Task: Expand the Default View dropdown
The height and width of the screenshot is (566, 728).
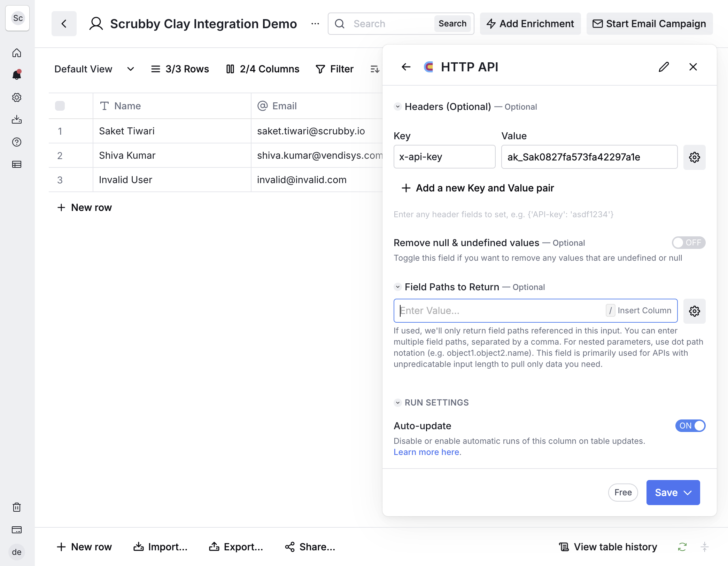Action: point(94,69)
